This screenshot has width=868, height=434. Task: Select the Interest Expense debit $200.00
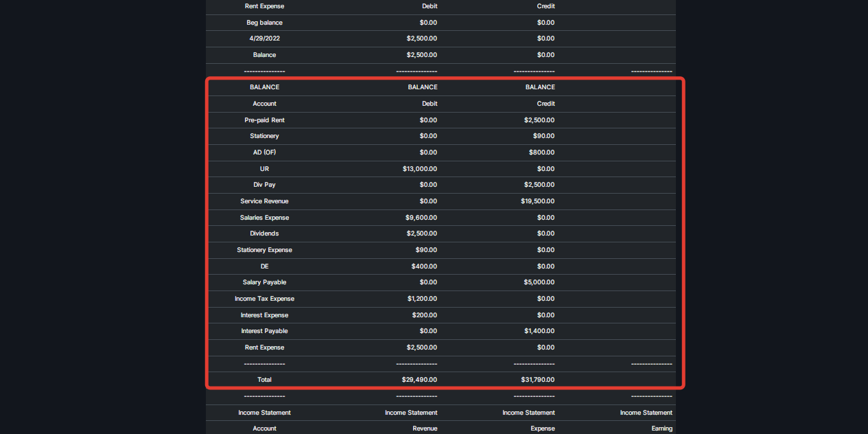424,315
